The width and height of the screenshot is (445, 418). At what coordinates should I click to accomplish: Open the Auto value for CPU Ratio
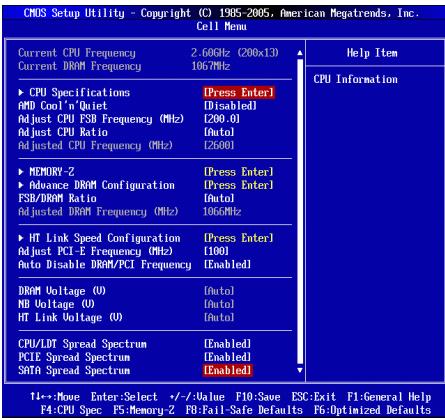pyautogui.click(x=219, y=132)
